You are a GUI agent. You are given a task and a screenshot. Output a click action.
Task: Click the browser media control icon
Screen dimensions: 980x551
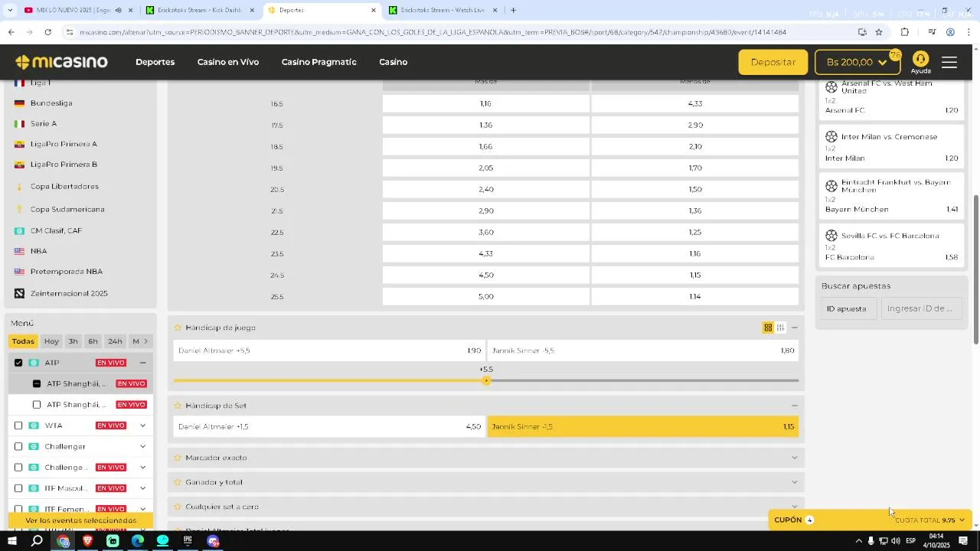932,32
